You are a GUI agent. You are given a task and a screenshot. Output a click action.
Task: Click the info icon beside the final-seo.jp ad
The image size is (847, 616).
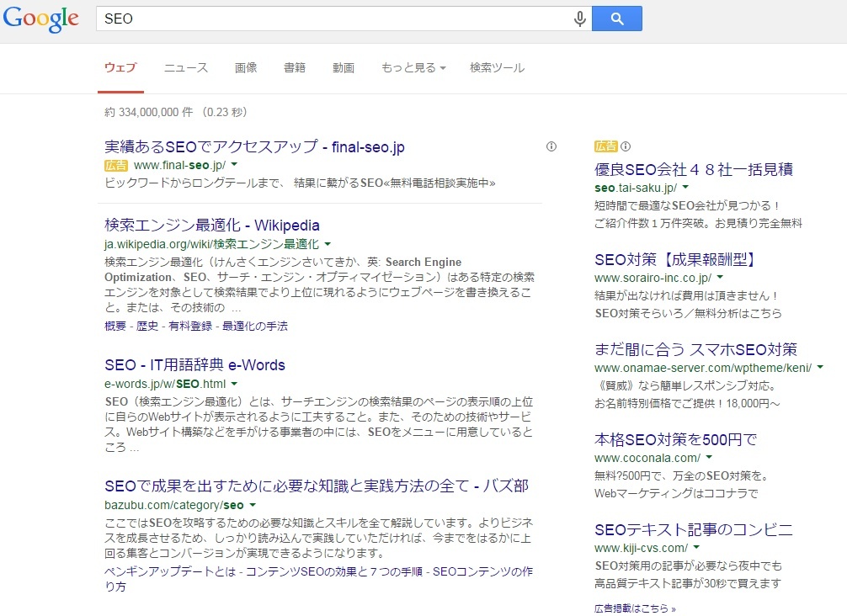click(551, 146)
